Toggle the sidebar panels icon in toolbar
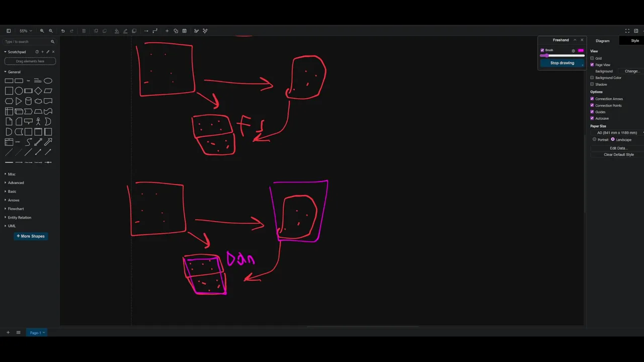The image size is (644, 362). (9, 31)
